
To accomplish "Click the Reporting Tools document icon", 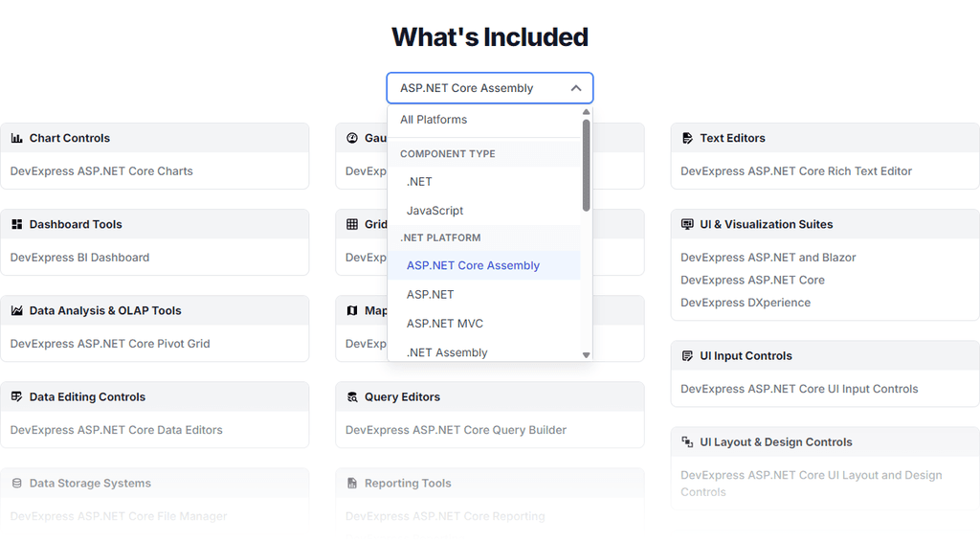I will 352,484.
